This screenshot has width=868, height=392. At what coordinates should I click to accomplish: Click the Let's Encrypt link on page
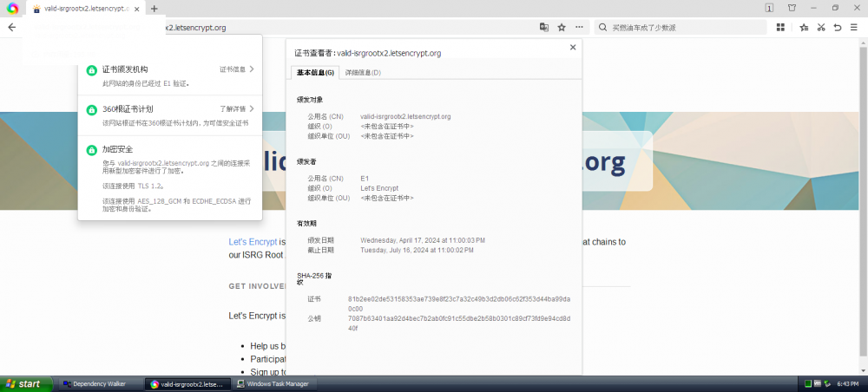click(253, 242)
